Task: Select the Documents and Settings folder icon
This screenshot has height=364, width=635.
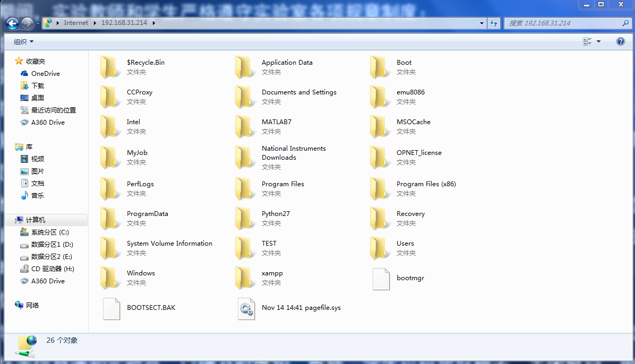Action: 245,97
